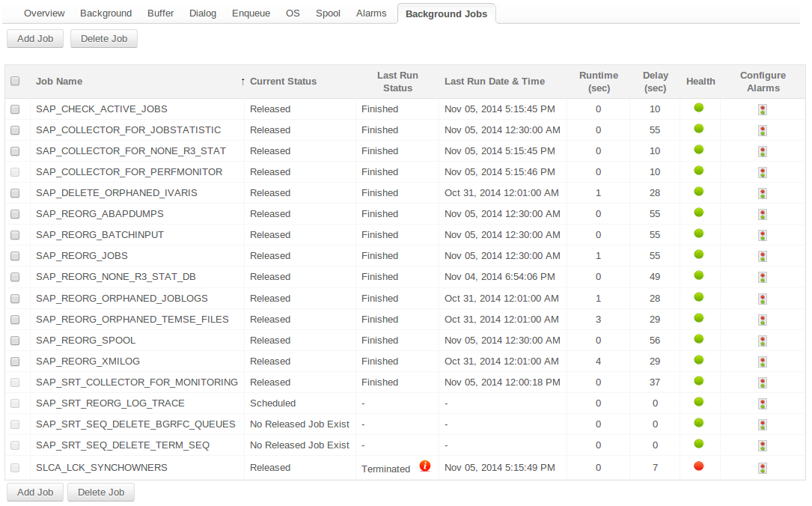Click green health dot for SAP_REORG_SPOOL
812x506 pixels.
pyautogui.click(x=698, y=339)
